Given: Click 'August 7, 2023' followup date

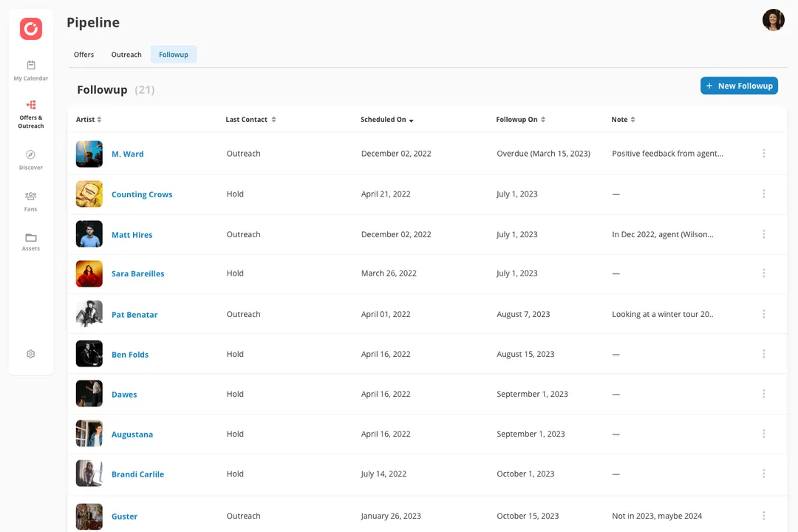Looking at the screenshot, I should 523,314.
